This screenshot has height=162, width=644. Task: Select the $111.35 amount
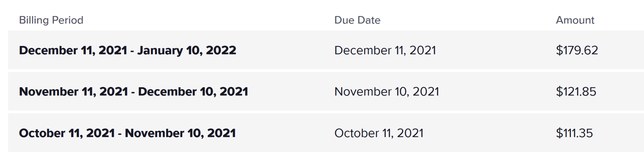[574, 133]
